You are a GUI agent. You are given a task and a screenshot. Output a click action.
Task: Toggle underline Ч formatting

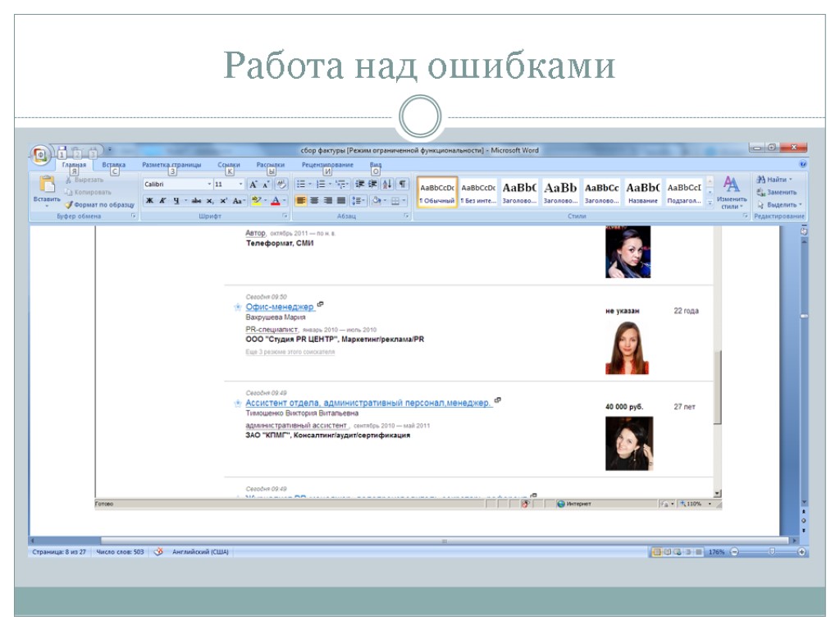click(176, 201)
